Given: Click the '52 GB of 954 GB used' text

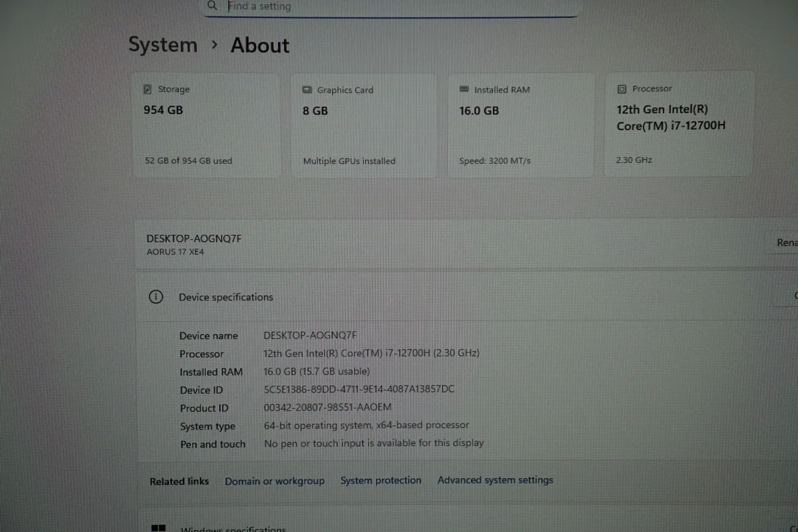Looking at the screenshot, I should click(189, 161).
